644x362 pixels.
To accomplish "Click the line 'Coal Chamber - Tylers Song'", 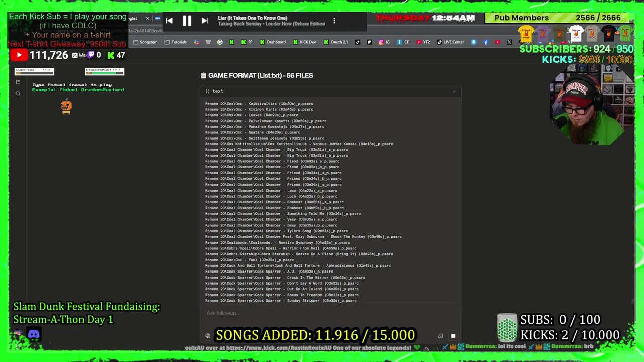I will point(276,231).
